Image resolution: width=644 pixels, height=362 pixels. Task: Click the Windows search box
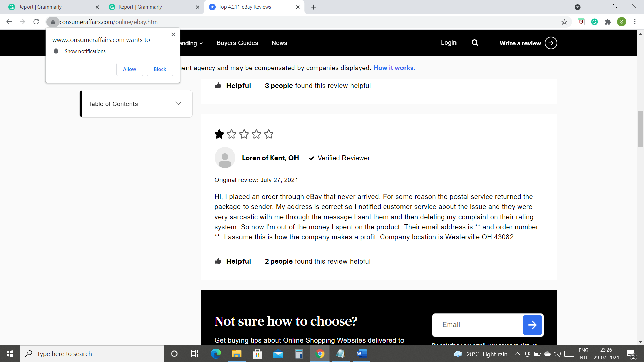coord(92,354)
